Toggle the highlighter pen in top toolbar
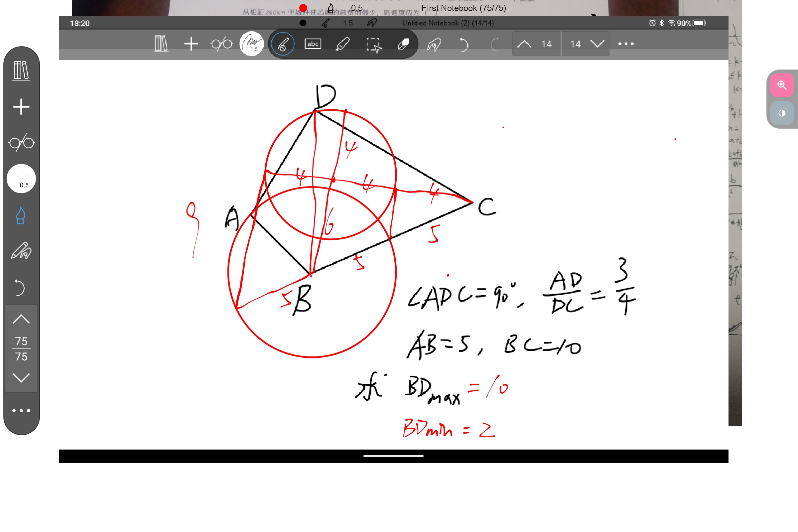The height and width of the screenshot is (532, 798). pyautogui.click(x=343, y=44)
